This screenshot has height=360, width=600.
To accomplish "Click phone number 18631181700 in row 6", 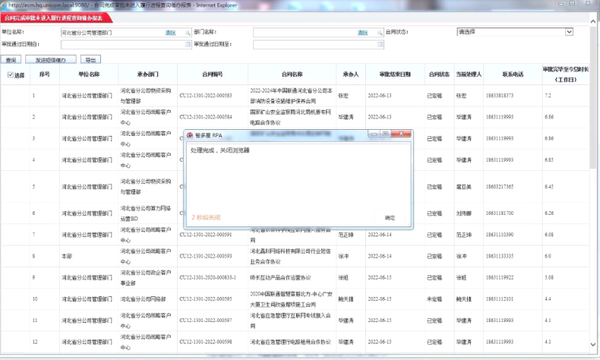I will (500, 213).
